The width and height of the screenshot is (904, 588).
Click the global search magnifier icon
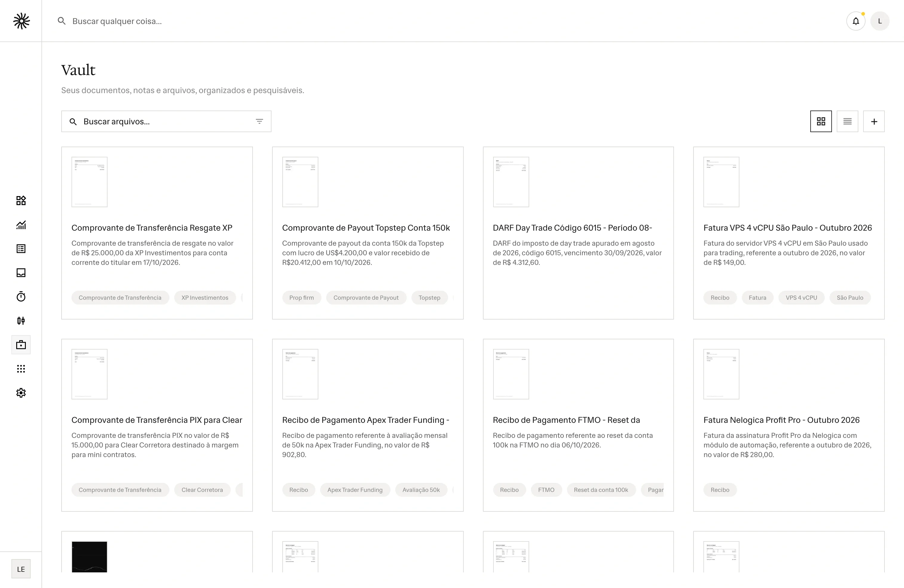[x=62, y=21]
